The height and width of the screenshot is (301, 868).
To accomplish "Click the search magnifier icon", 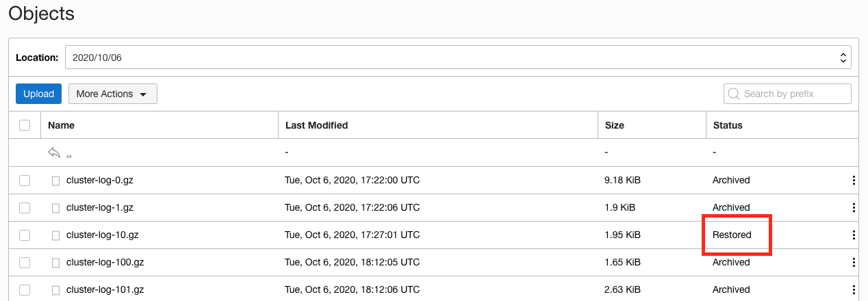I will (x=734, y=94).
